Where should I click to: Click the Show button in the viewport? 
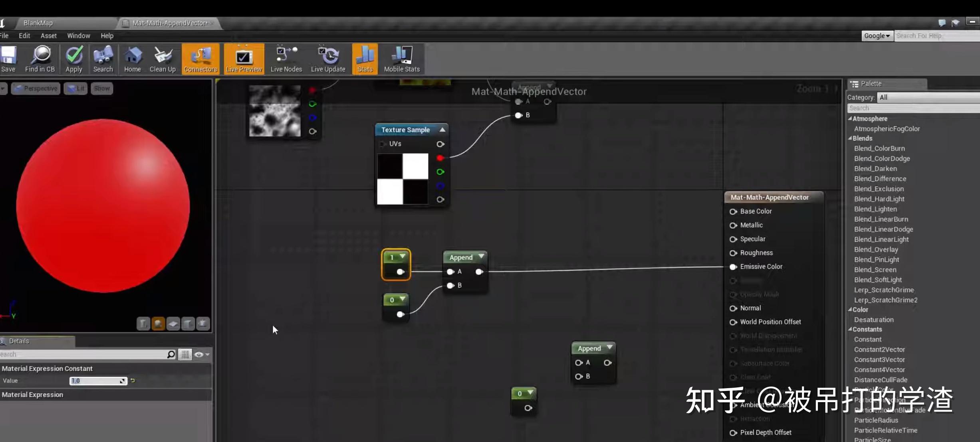(x=102, y=88)
